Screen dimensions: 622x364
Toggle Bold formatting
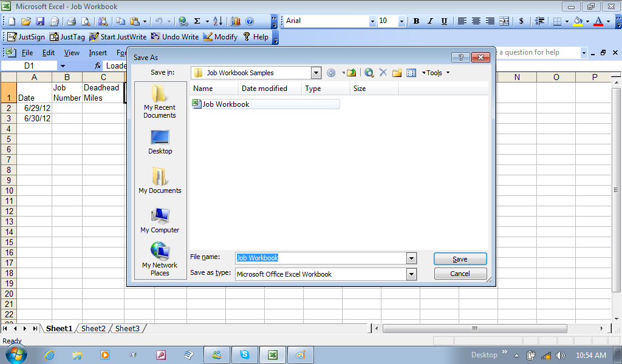[x=416, y=21]
